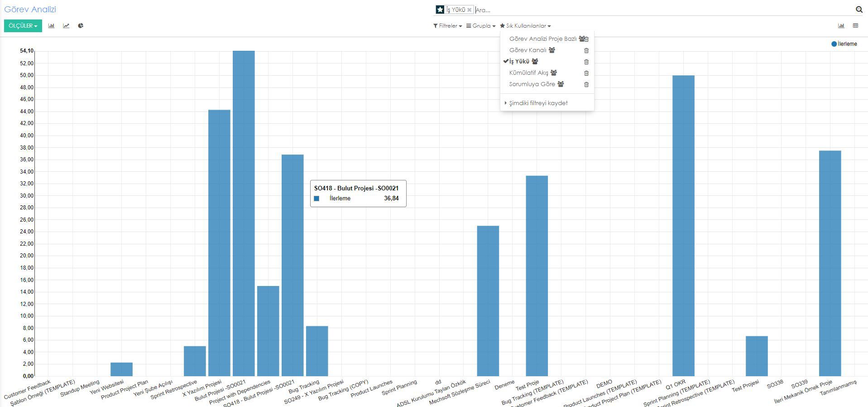The image size is (868, 407).
Task: Click the 54,10 y-axis maximum label
Action: tap(26, 51)
